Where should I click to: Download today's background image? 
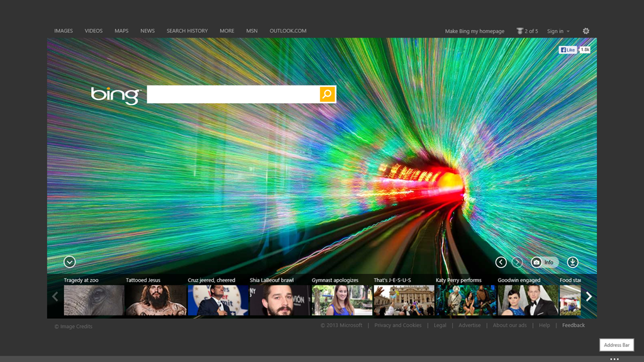pyautogui.click(x=572, y=262)
